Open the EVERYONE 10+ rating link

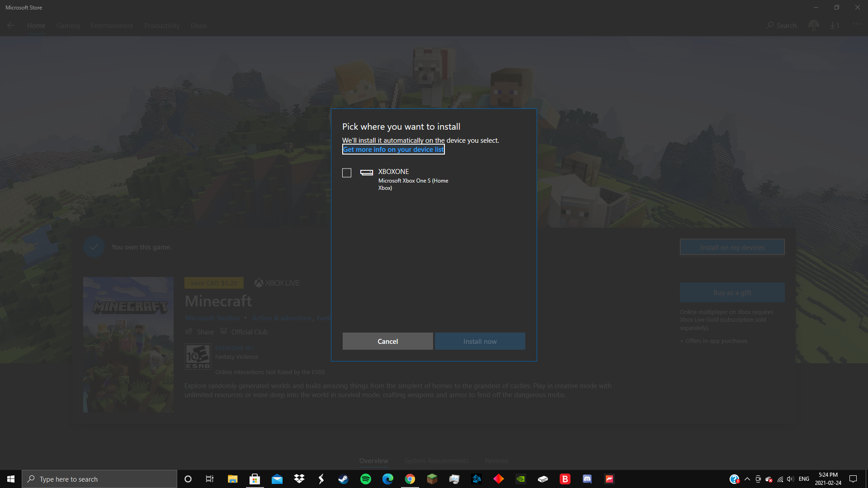click(235, 348)
